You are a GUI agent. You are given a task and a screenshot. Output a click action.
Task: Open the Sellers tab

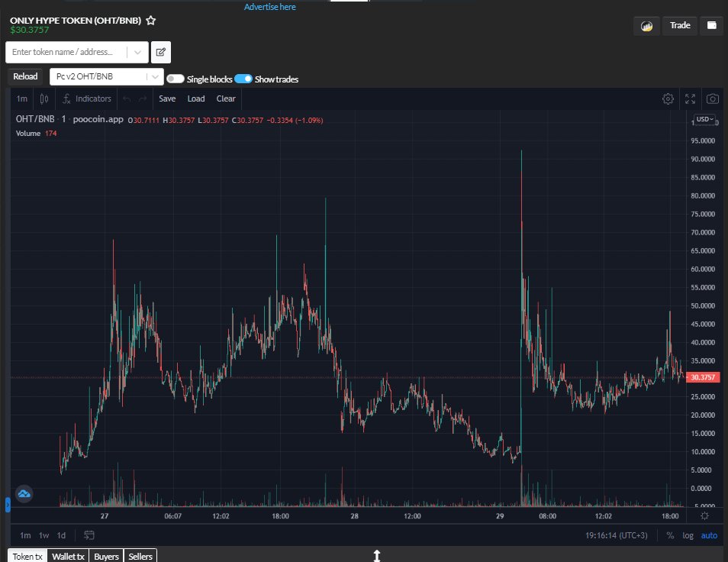click(x=140, y=557)
